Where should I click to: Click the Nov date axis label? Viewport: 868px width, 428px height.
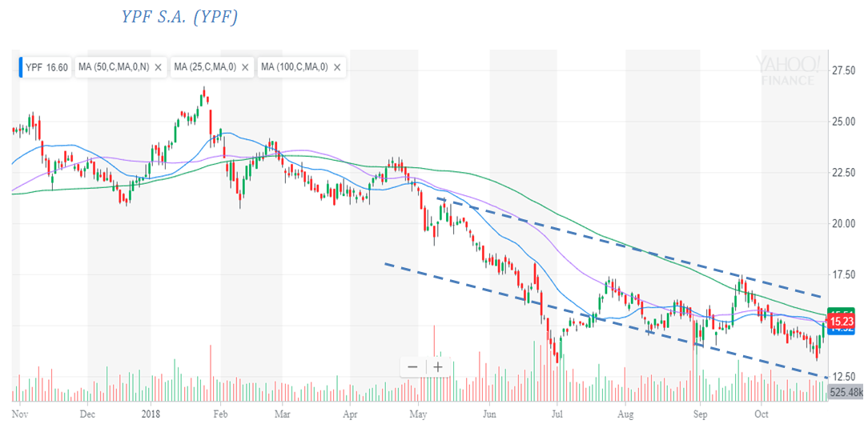pyautogui.click(x=20, y=413)
